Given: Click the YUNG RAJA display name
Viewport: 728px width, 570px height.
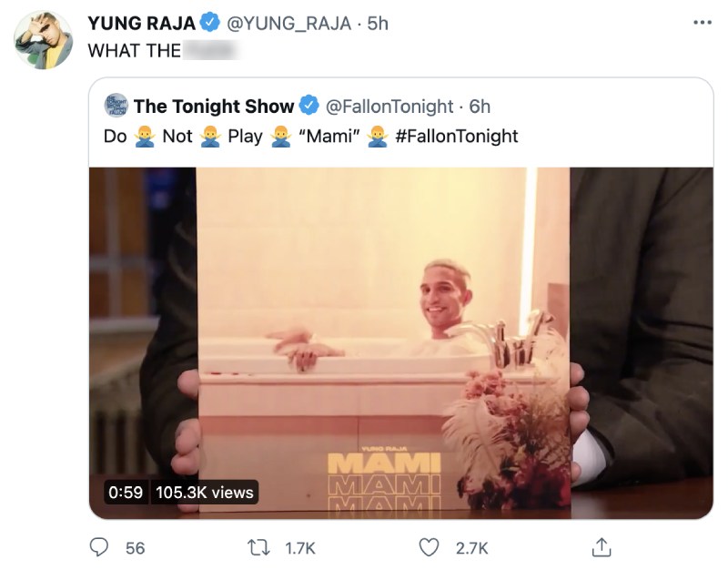Looking at the screenshot, I should [x=141, y=24].
